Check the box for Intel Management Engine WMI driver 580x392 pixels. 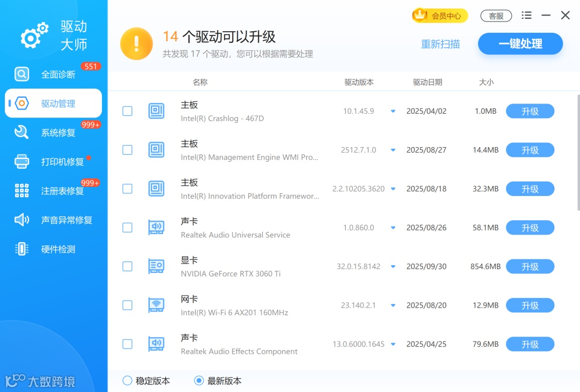[127, 150]
